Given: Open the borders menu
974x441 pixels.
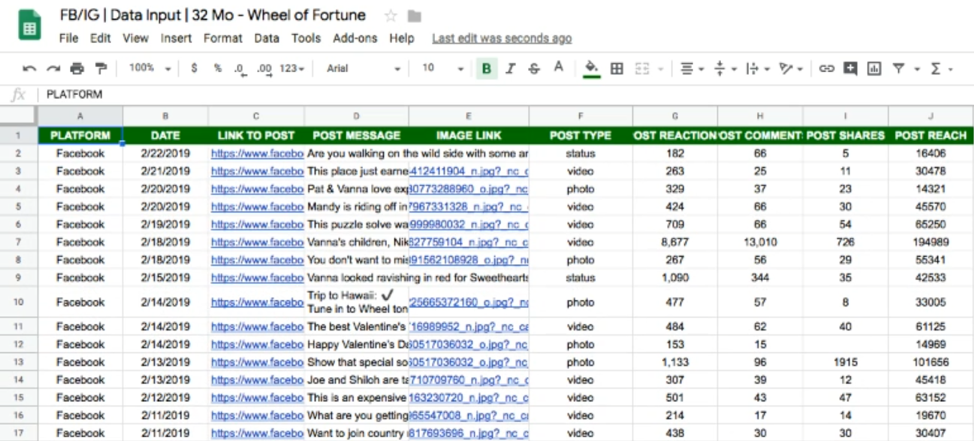Looking at the screenshot, I should pos(617,68).
